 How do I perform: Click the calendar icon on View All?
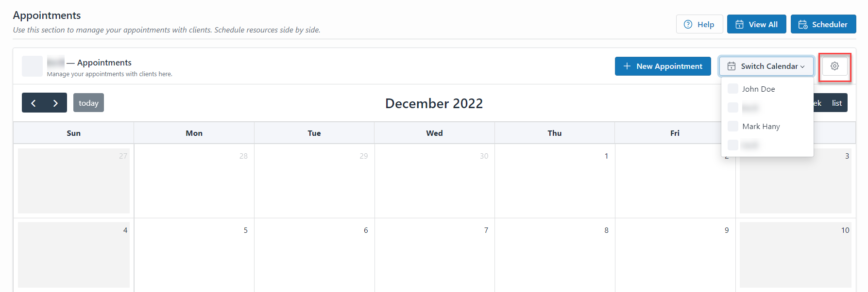[x=740, y=24]
